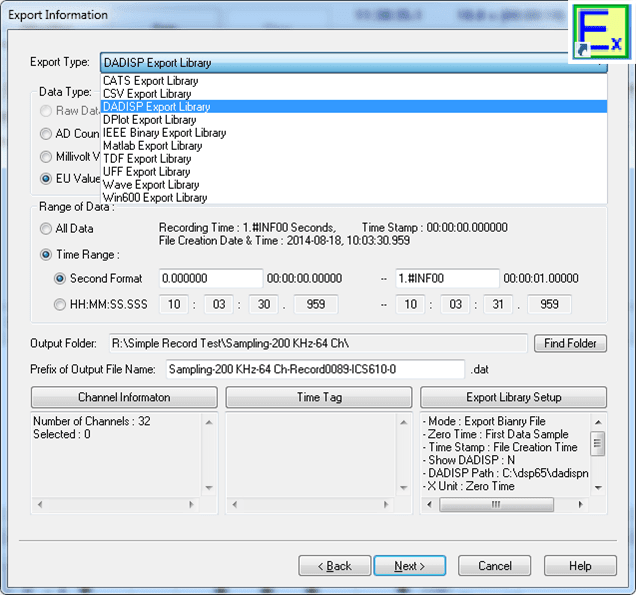The image size is (636, 595).
Task: Click the start hour field 10
Action: (x=174, y=305)
